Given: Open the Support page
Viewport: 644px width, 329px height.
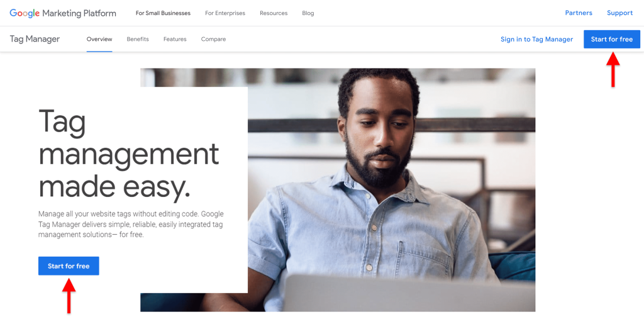Looking at the screenshot, I should 619,13.
